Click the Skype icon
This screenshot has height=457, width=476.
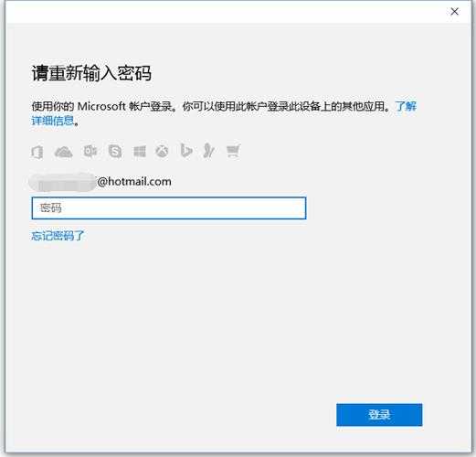pos(115,151)
